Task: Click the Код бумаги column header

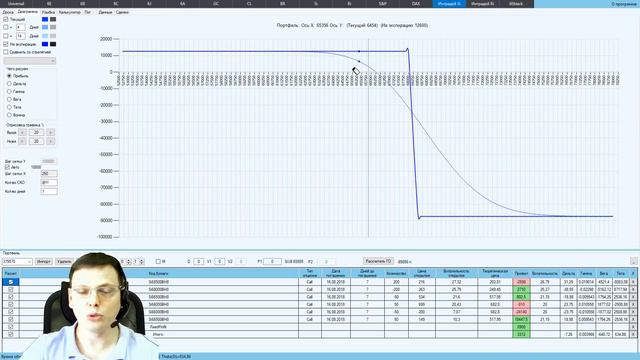Action: tap(158, 273)
